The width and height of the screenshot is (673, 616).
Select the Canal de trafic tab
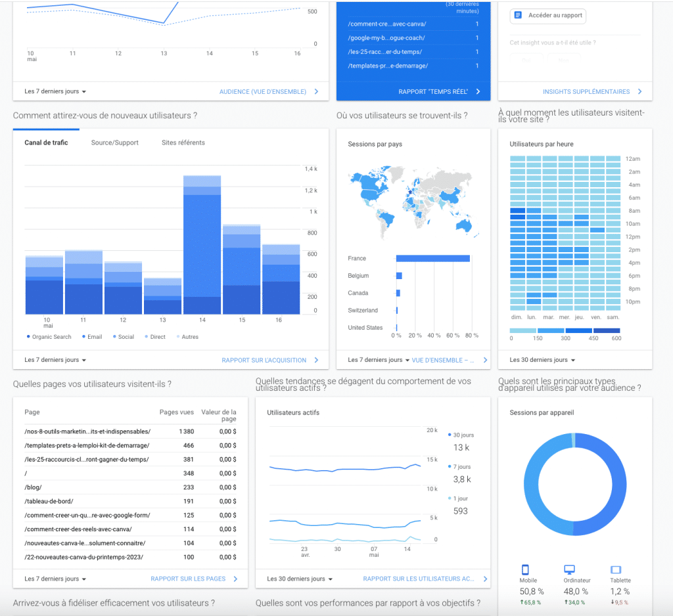coord(47,143)
